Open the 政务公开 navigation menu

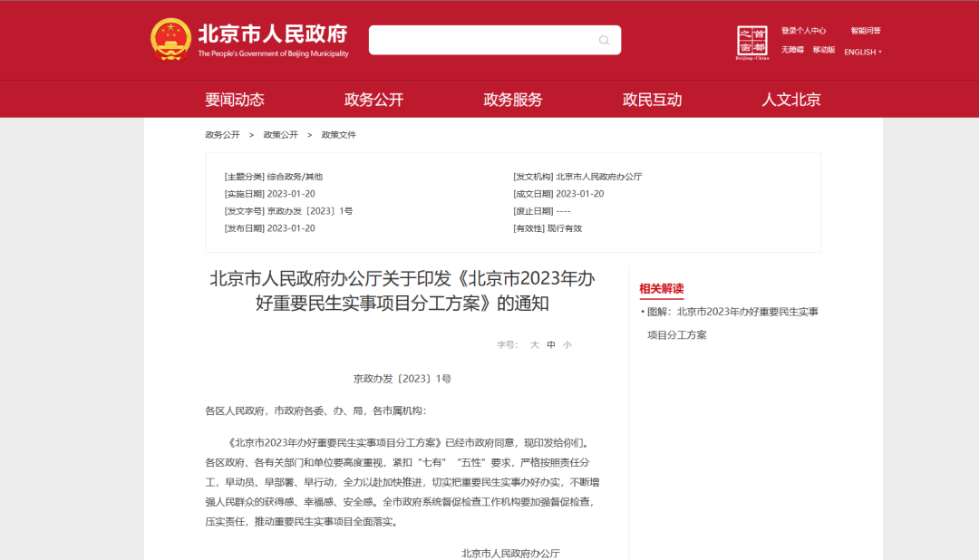(375, 99)
